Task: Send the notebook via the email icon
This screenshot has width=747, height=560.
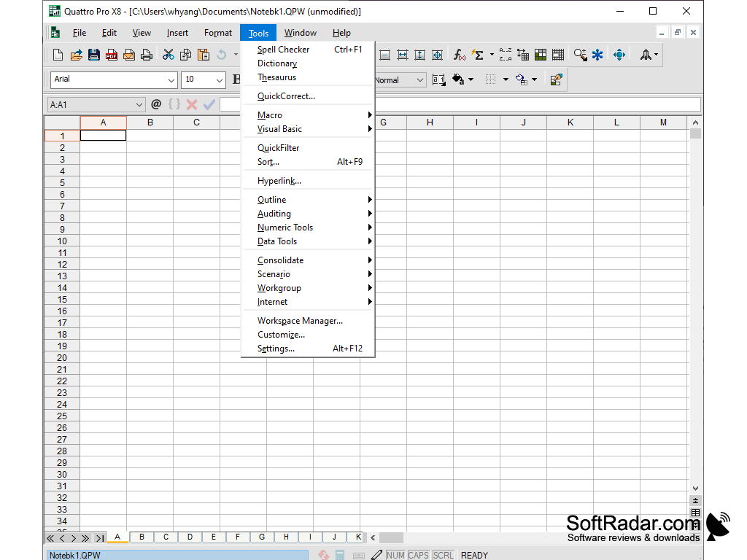Action: pos(129,54)
